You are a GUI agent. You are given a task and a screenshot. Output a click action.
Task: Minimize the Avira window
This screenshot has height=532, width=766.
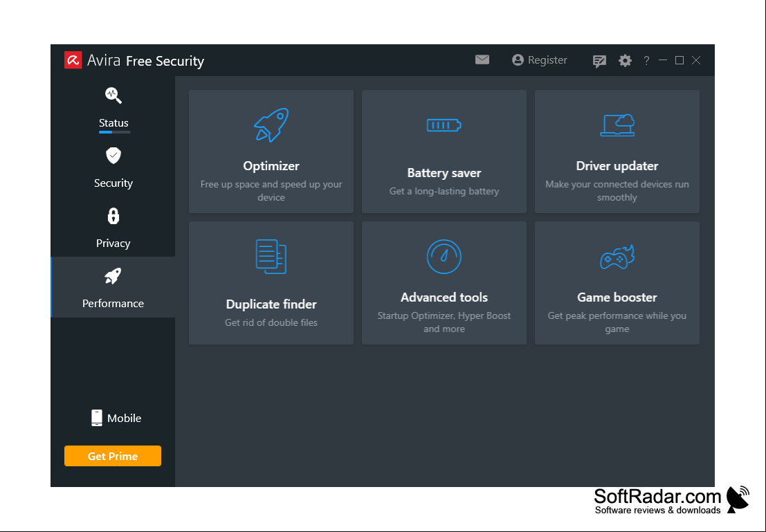coord(663,60)
